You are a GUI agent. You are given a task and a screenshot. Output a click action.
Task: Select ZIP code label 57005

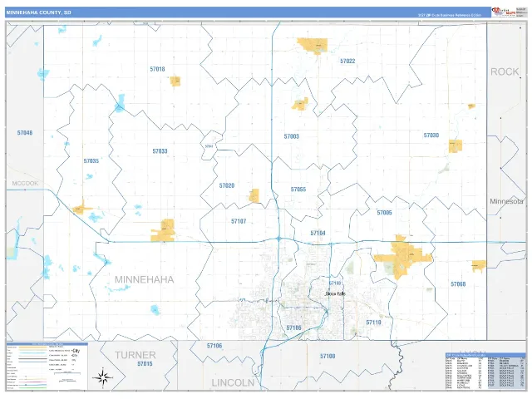coord(384,213)
